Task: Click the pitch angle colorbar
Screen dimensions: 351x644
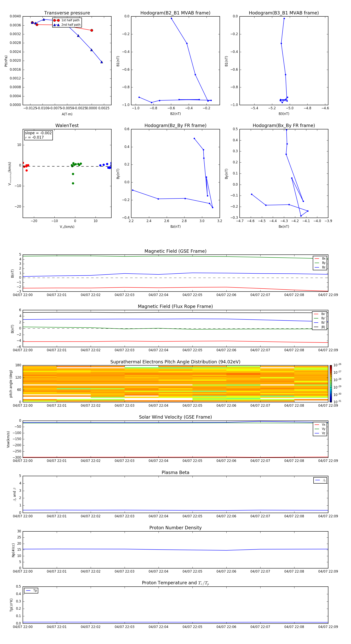Action: tap(331, 383)
